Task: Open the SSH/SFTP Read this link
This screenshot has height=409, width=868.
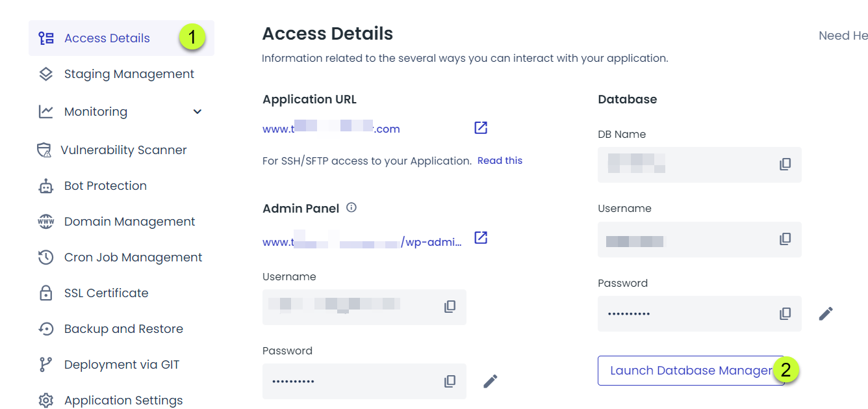Action: [500, 161]
